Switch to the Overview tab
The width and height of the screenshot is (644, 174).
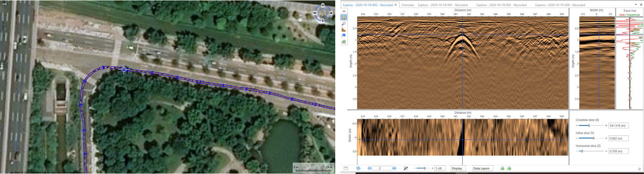tap(407, 5)
